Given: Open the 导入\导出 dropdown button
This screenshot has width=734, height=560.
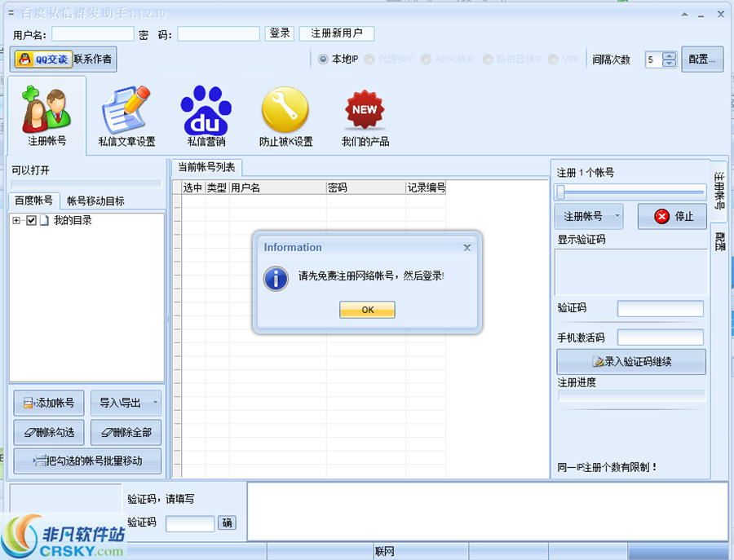Looking at the screenshot, I should click(126, 403).
